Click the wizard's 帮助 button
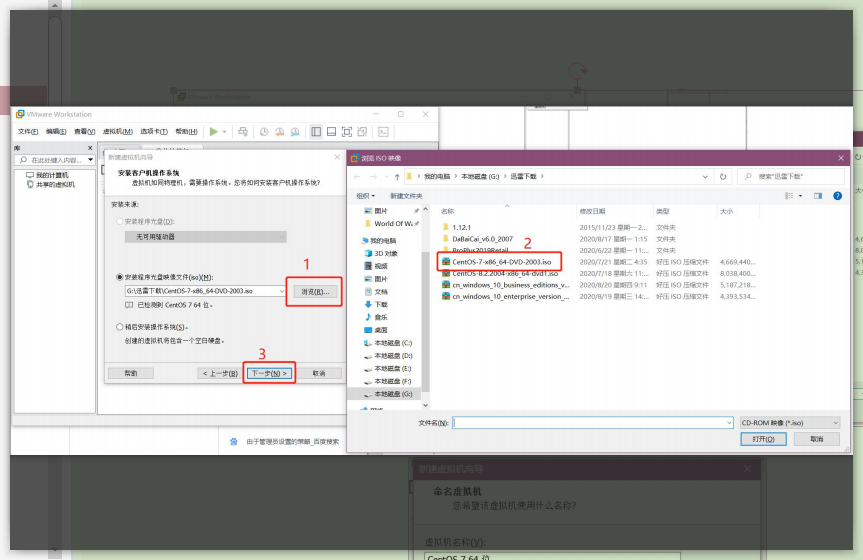863x560 pixels. click(130, 373)
